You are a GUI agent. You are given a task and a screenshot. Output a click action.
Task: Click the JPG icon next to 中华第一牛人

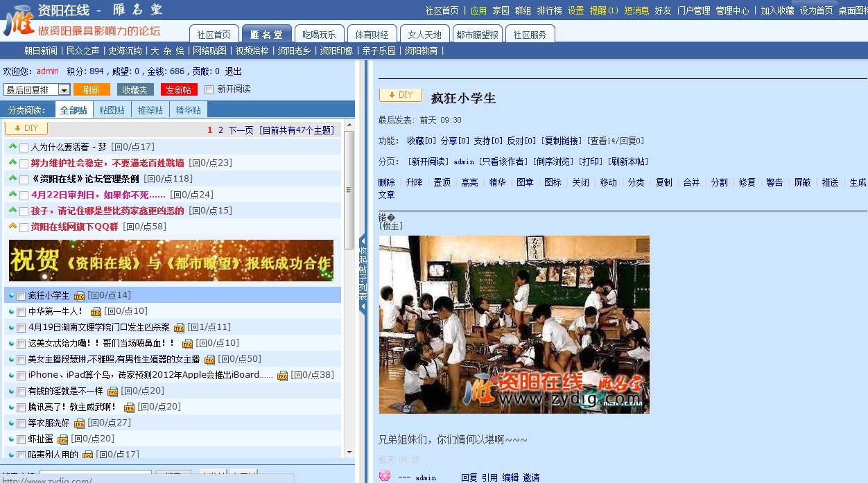pos(96,312)
